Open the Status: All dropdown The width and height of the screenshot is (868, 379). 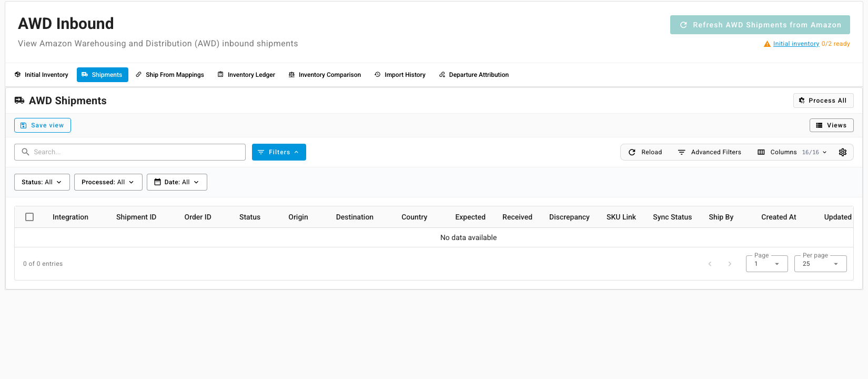(x=42, y=182)
